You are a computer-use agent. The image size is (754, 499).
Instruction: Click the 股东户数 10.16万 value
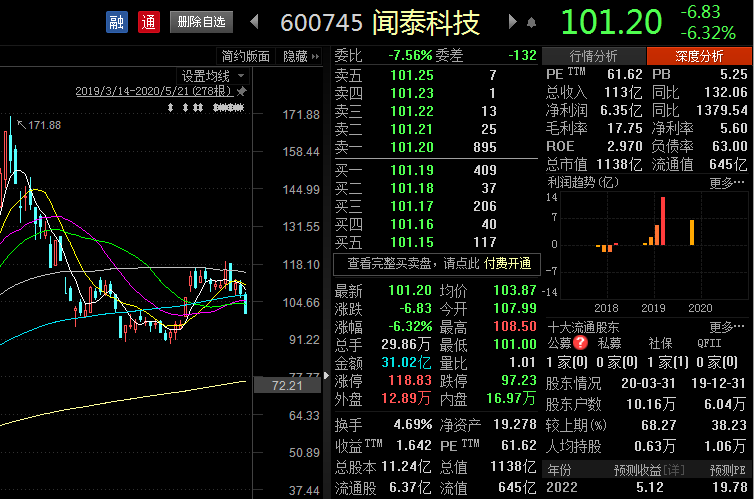tap(651, 404)
